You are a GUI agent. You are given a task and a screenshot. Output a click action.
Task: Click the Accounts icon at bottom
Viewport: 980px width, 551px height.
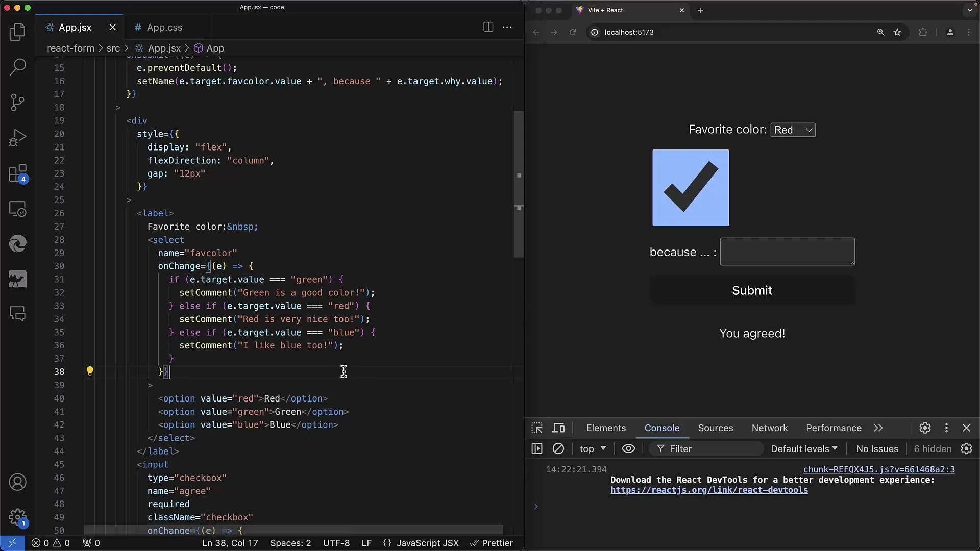pyautogui.click(x=17, y=482)
